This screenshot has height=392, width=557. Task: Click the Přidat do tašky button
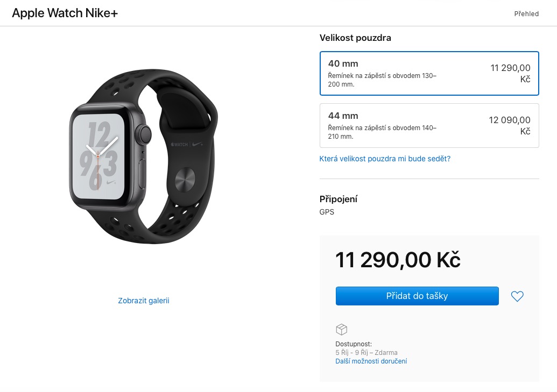(x=417, y=296)
